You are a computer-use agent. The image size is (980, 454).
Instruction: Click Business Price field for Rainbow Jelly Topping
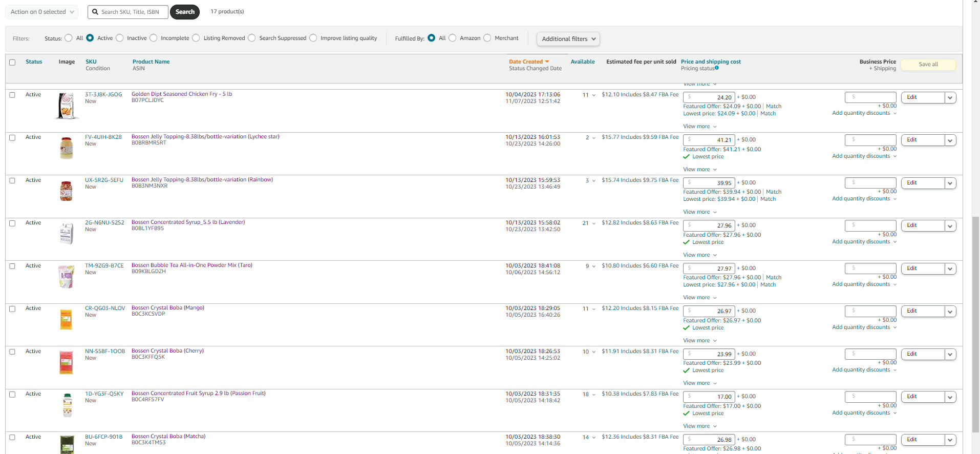pos(870,182)
